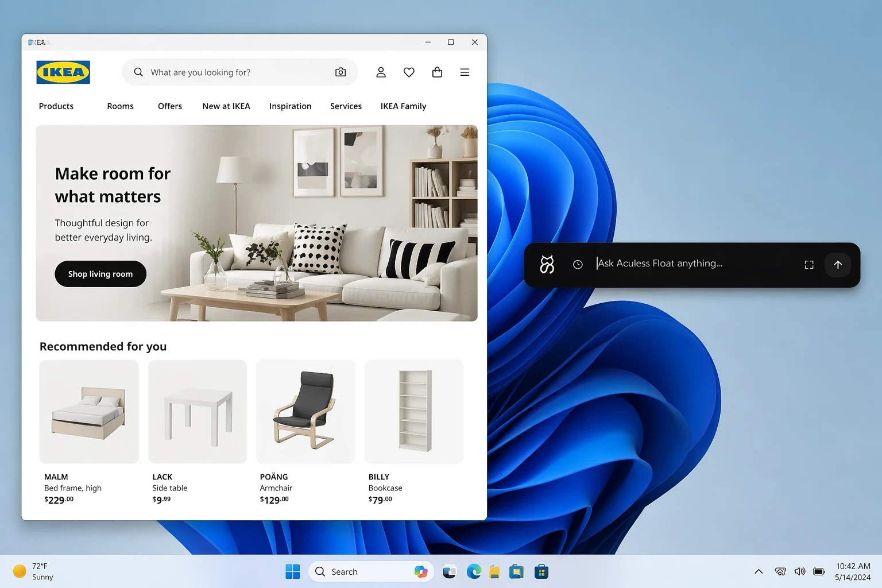Click the MALM product name link

pos(56,477)
